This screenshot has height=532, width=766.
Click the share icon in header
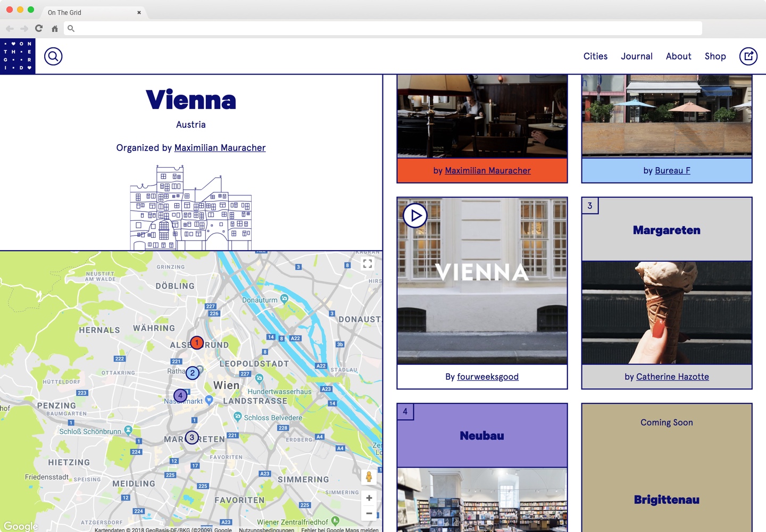pyautogui.click(x=748, y=56)
